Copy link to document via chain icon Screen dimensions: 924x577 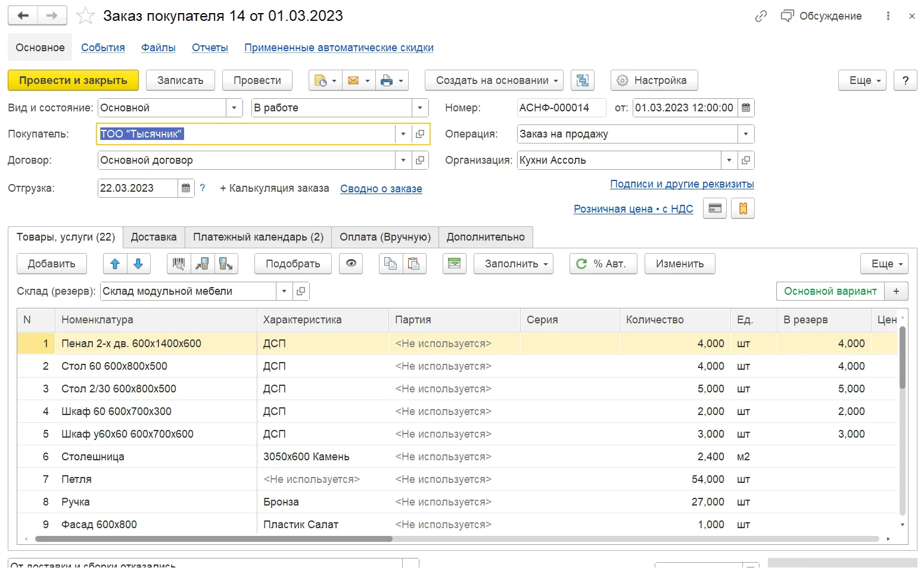(761, 16)
